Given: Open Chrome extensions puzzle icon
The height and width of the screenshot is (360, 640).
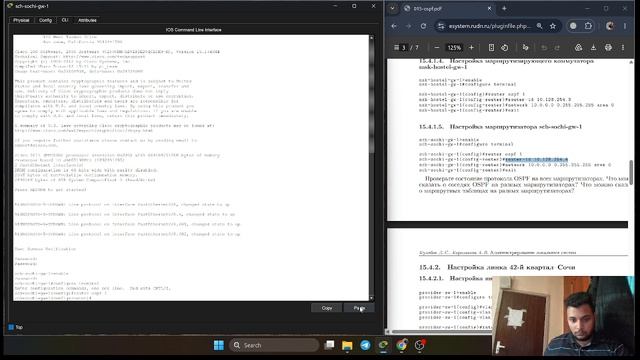Looking at the screenshot, I should click(588, 26).
